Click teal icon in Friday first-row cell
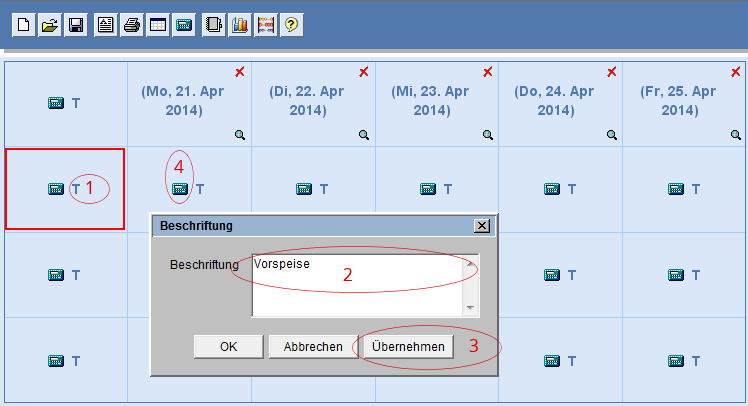748x406 pixels. (x=676, y=189)
